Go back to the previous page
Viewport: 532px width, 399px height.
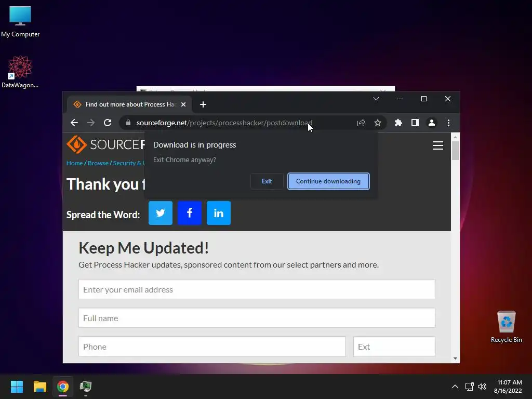74,123
